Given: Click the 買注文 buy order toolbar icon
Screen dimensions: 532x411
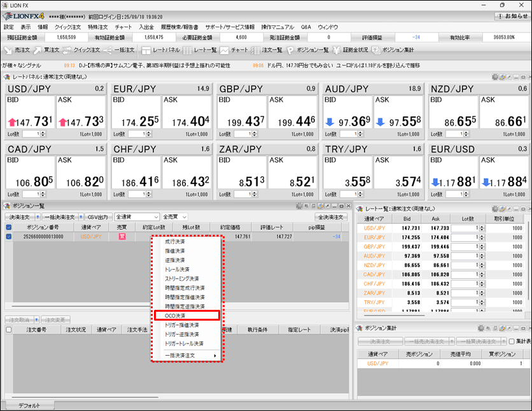Looking at the screenshot, I should (47, 50).
